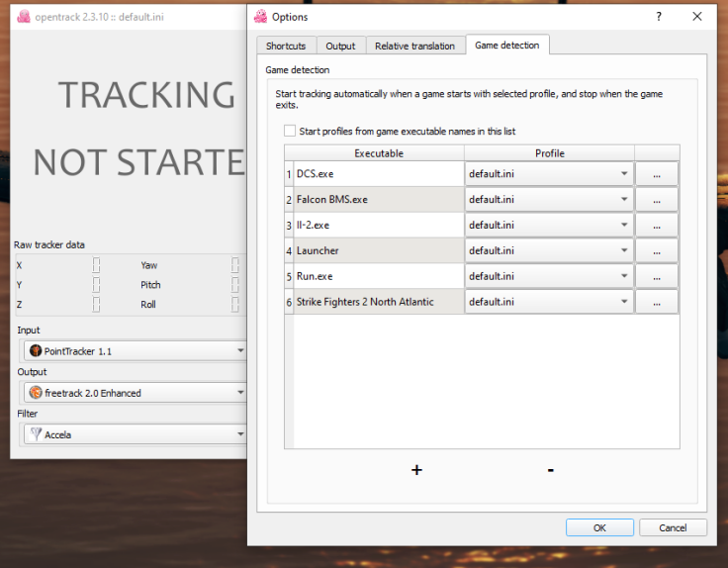Screen dimensions: 728x568
Task: Open the profile dropdown for Falcon BMS.exe
Action: (549, 199)
